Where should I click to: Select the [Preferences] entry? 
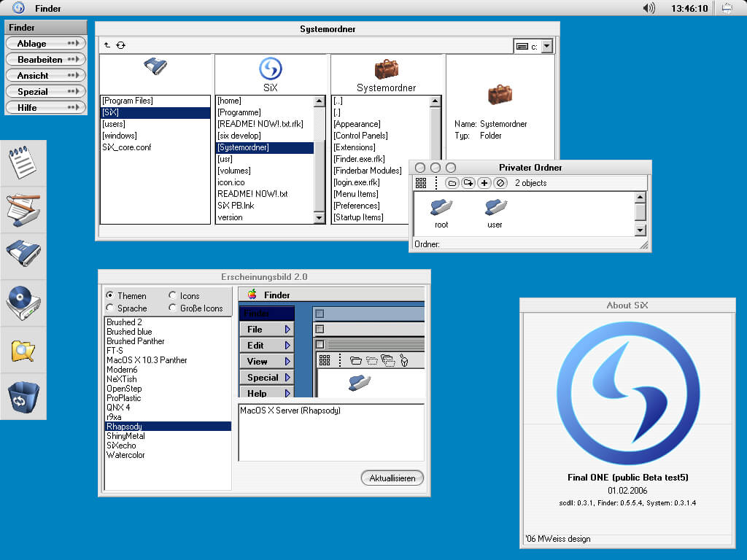(x=370, y=206)
